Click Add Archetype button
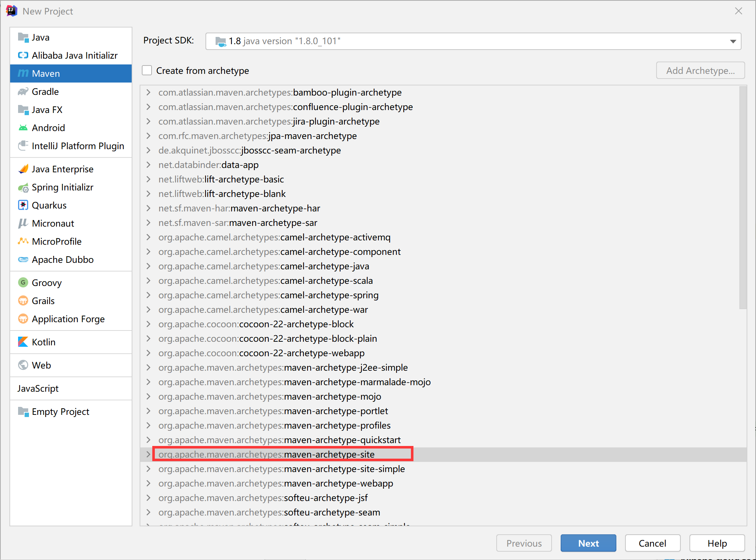Image resolution: width=756 pixels, height=560 pixels. [x=701, y=70]
